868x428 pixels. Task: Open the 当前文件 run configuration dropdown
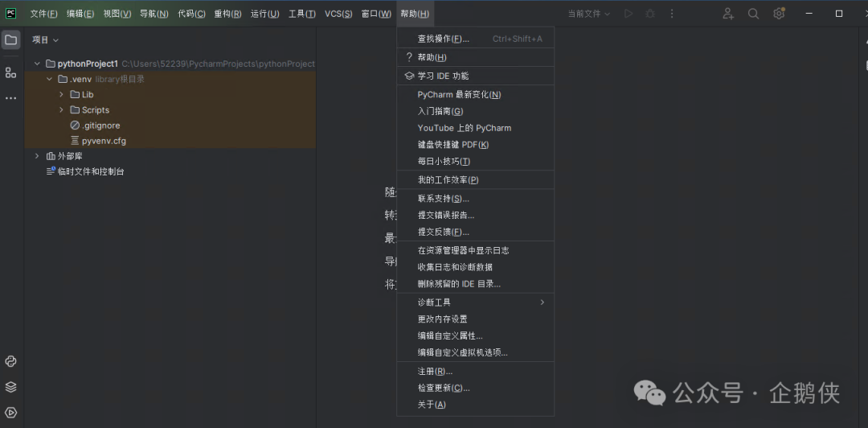[x=589, y=14]
